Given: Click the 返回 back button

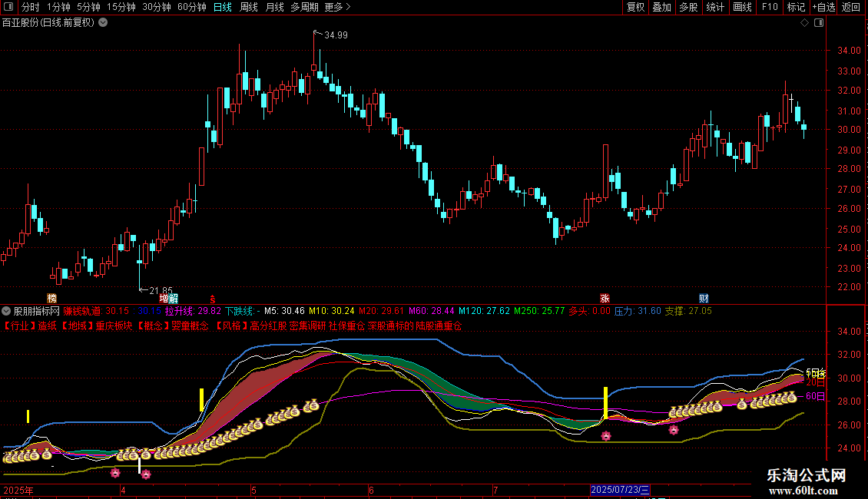Looking at the screenshot, I should pos(851,7).
